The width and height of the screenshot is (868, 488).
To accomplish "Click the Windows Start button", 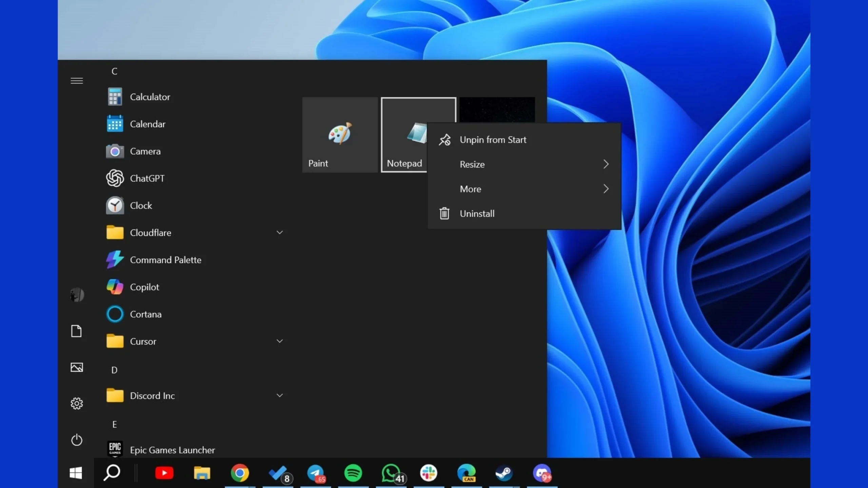I will pos(76,473).
